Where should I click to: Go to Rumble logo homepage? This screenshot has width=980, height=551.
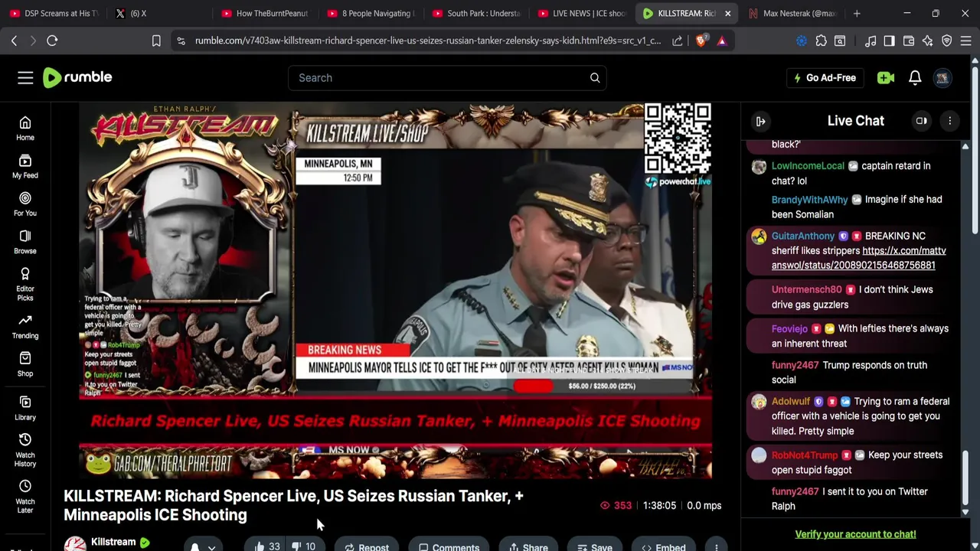click(x=77, y=77)
